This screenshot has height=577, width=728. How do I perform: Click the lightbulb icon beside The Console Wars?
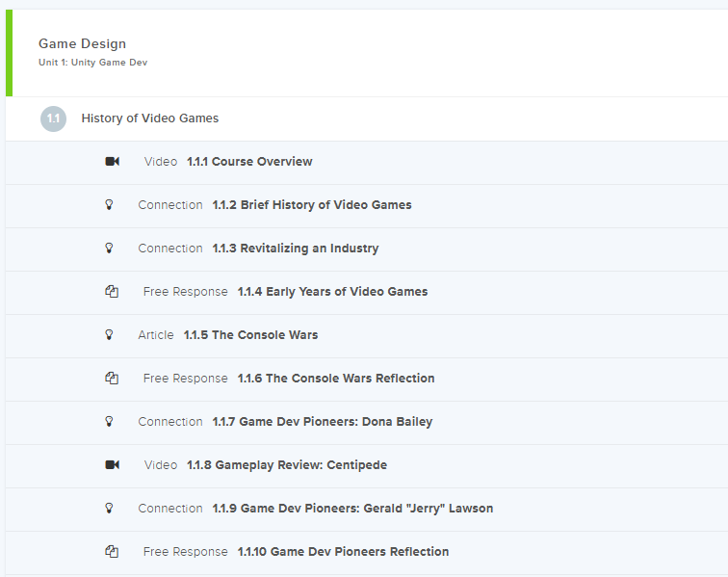tap(109, 334)
